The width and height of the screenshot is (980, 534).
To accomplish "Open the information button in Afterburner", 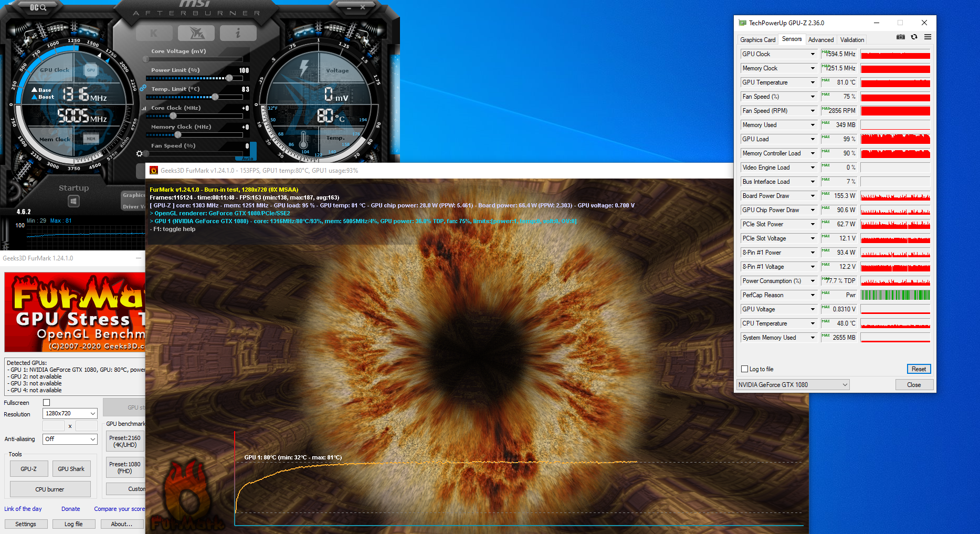I will [x=238, y=33].
